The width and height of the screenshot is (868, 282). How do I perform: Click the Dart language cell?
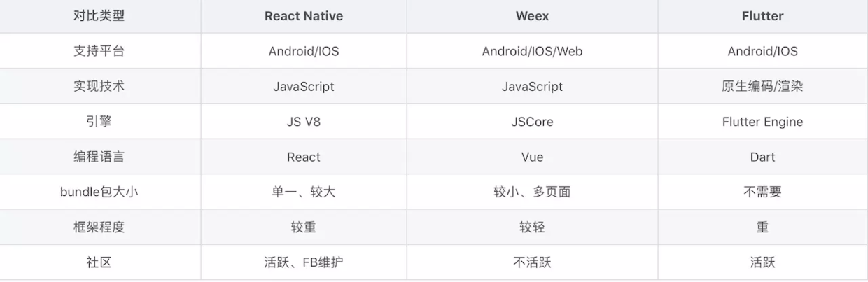762,157
